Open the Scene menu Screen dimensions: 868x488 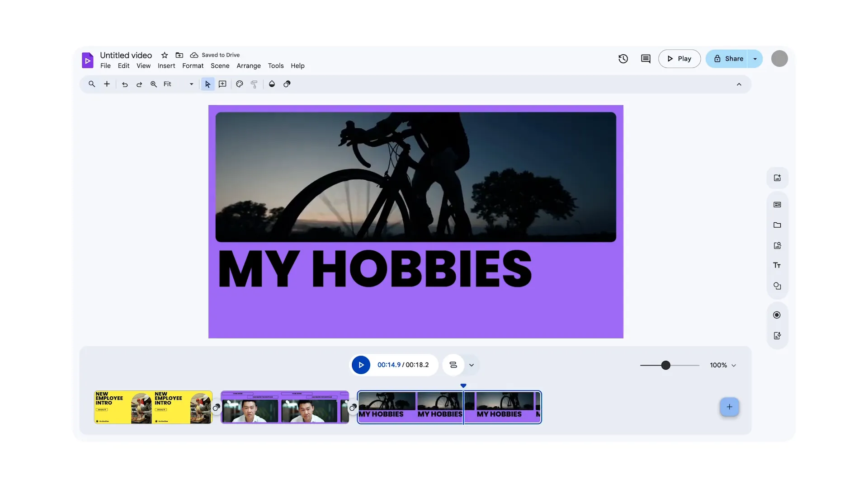219,66
